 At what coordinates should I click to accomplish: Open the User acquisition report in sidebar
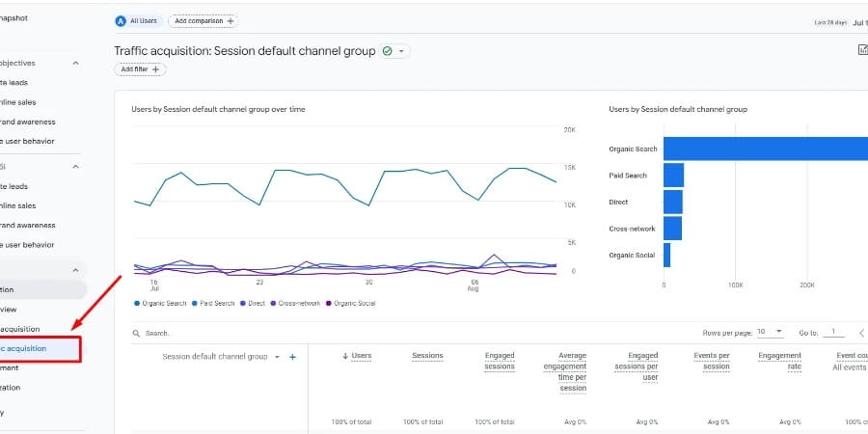click(x=20, y=330)
